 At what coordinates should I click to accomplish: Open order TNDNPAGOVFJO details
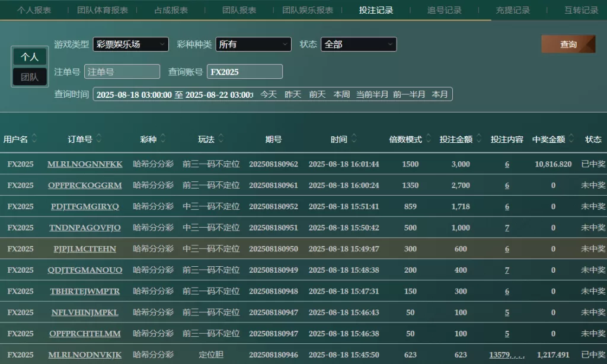tap(85, 228)
